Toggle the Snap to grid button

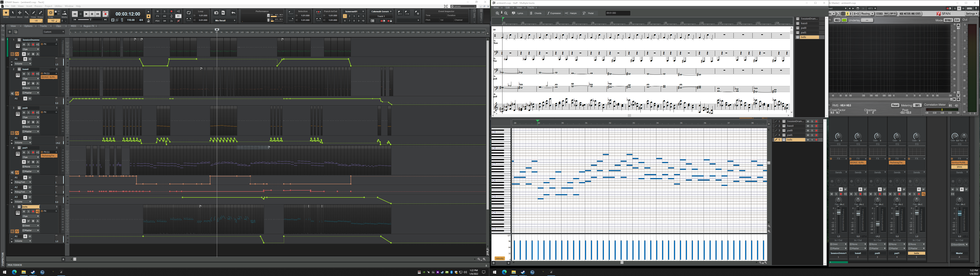coord(51,13)
